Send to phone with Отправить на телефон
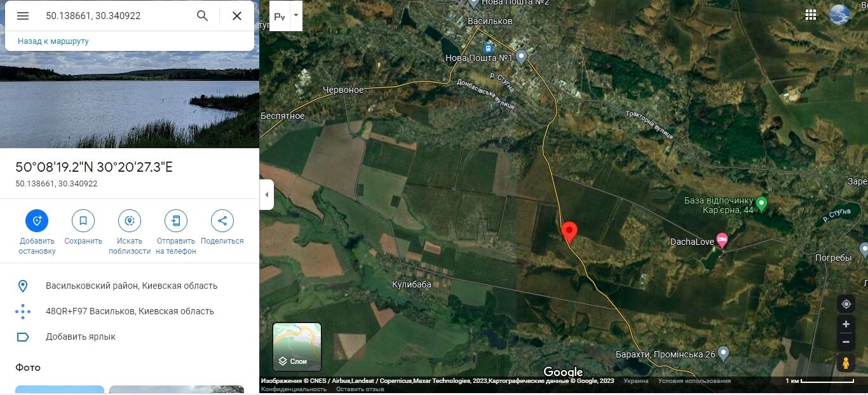This screenshot has width=868, height=395. point(176,221)
